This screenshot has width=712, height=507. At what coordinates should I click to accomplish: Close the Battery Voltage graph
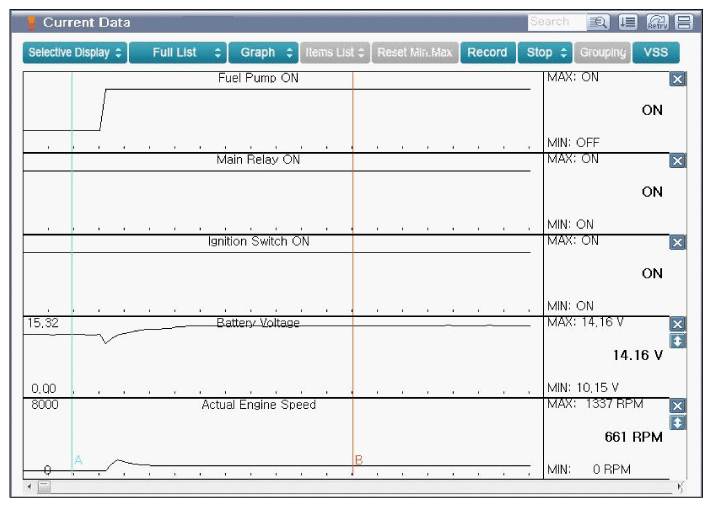[677, 324]
